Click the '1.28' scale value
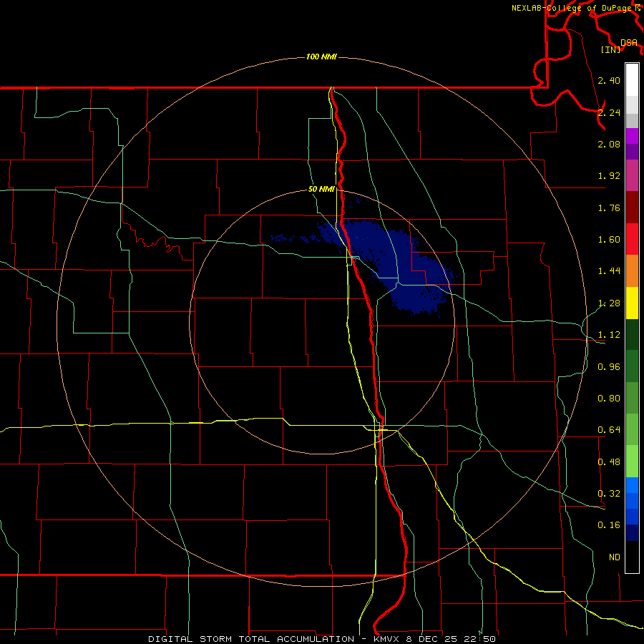This screenshot has height=644, width=644. [x=609, y=303]
